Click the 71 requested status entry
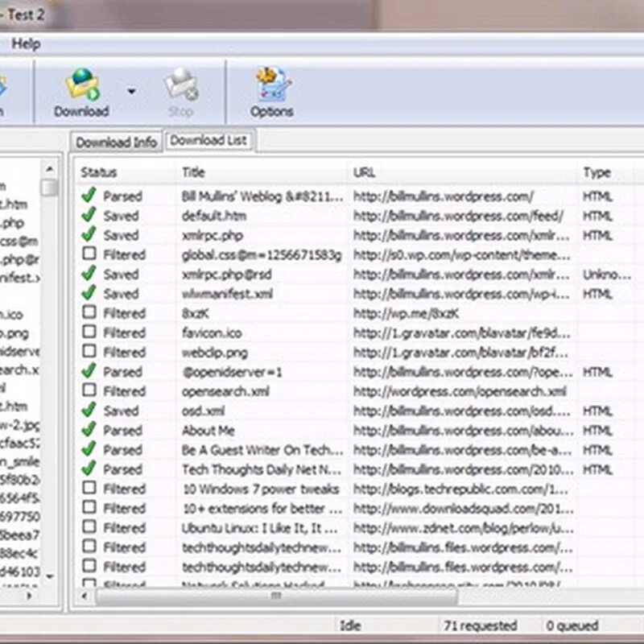This screenshot has height=644, width=644. click(x=480, y=625)
